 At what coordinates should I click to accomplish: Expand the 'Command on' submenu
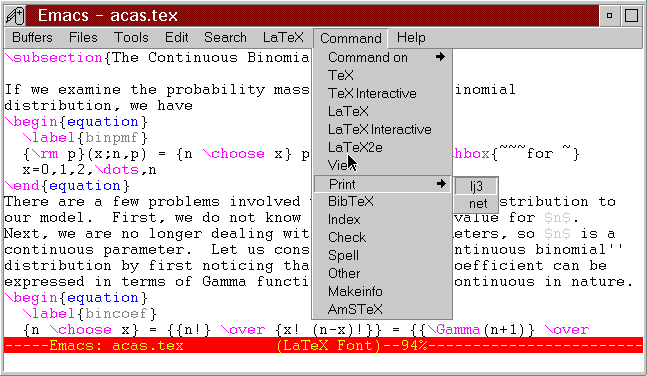click(382, 57)
